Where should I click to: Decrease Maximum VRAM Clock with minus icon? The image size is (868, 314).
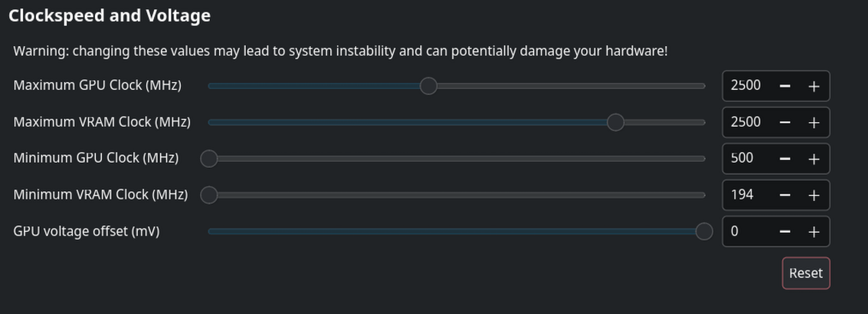coord(784,122)
